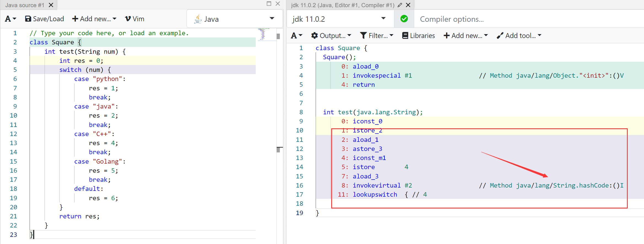Image resolution: width=644 pixels, height=244 pixels.
Task: Click the 'case "python":' line in source
Action: [100, 79]
